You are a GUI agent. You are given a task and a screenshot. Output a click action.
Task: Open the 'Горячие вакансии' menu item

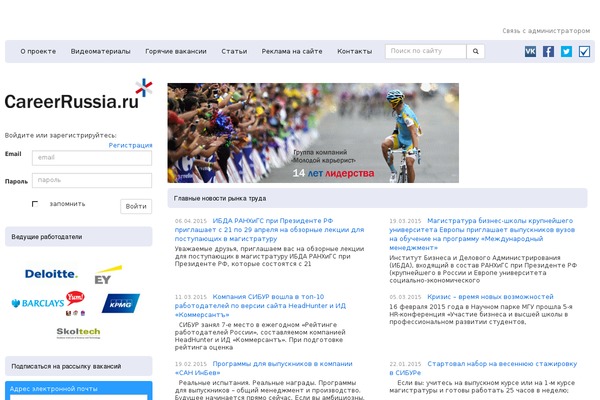[x=176, y=51]
